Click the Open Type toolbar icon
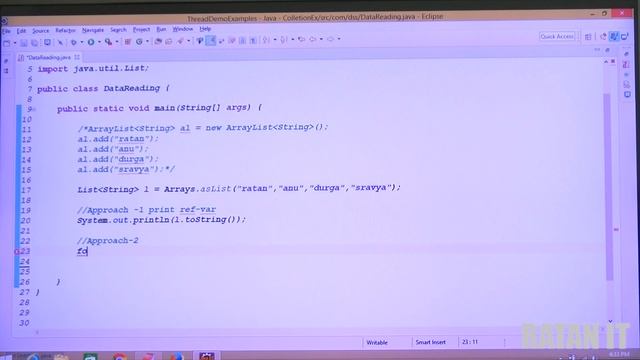 (158, 41)
